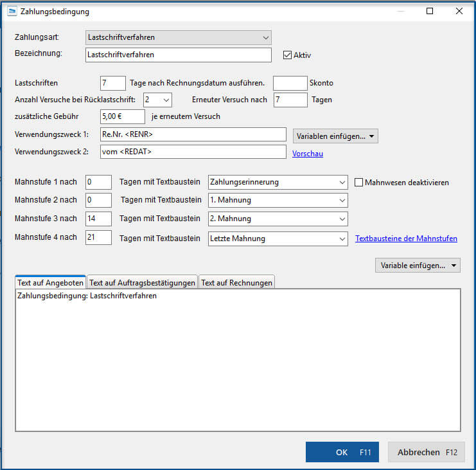The image size is (476, 470).
Task: Open the Variablen einfügen menu button
Action: click(335, 136)
